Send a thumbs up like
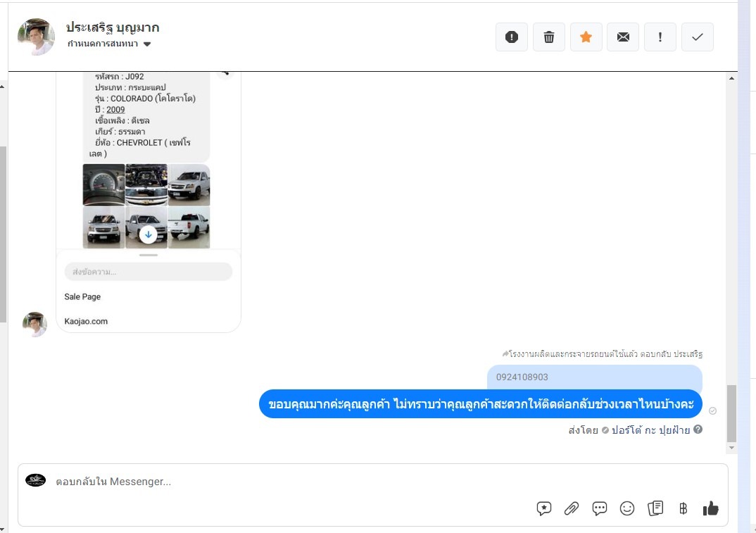Screen dimensions: 756x533 tap(710, 508)
